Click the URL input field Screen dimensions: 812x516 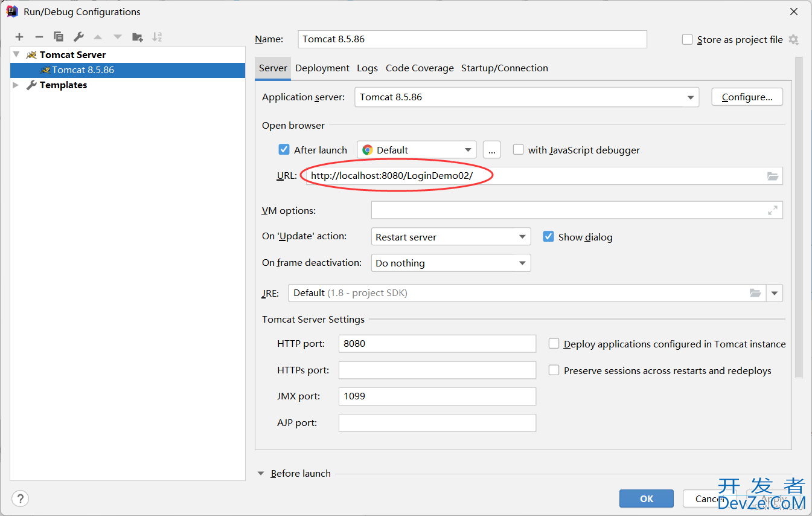point(544,176)
